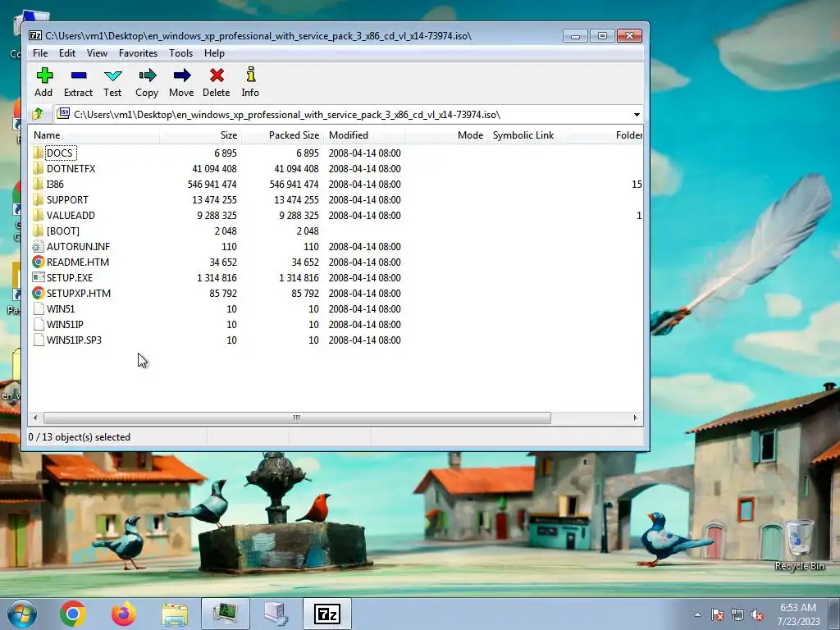
Task: Expand the address path dropdown
Action: (x=637, y=115)
